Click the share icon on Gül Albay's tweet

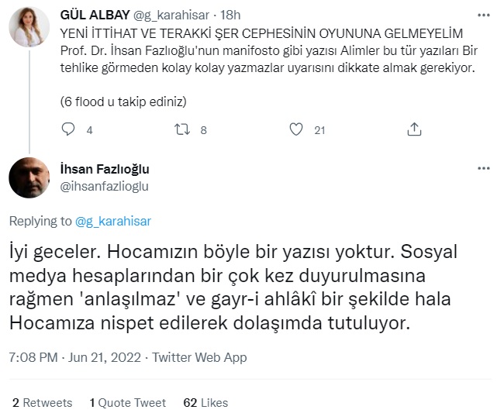[x=414, y=130]
